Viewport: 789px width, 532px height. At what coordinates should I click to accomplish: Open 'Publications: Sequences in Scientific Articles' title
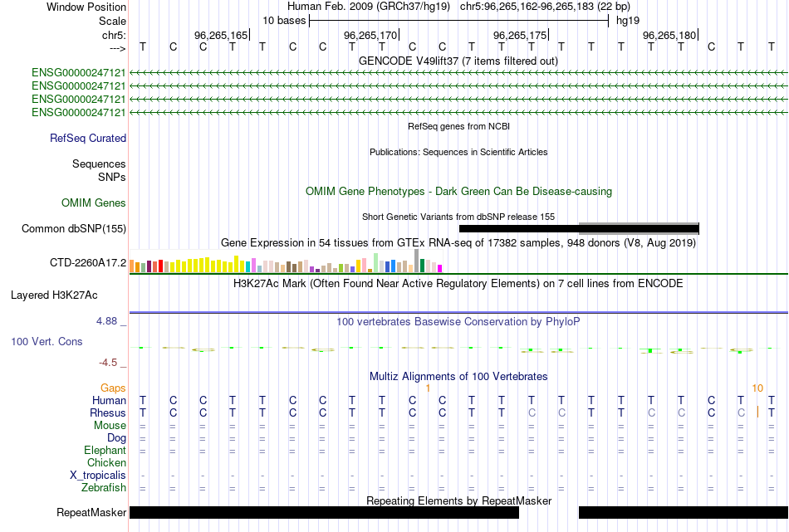(x=458, y=152)
